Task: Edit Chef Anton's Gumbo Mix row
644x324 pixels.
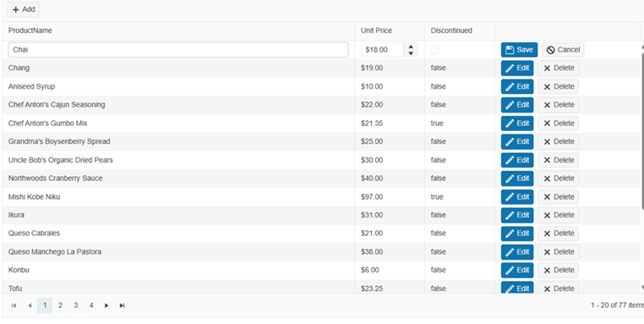Action: [x=517, y=123]
